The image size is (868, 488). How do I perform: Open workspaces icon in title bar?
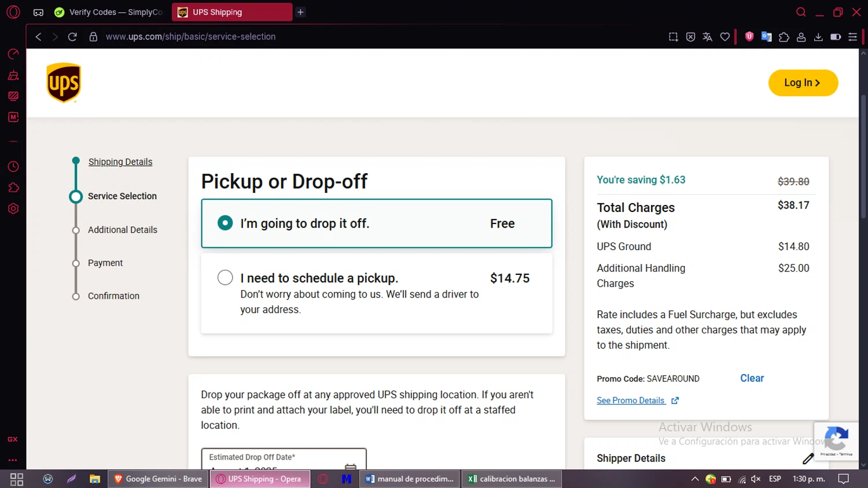click(x=38, y=12)
